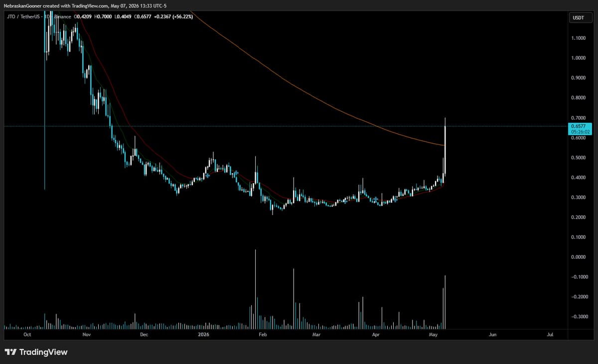Click the 2026 label on the time axis
The height and width of the screenshot is (364, 598).
tap(203, 335)
